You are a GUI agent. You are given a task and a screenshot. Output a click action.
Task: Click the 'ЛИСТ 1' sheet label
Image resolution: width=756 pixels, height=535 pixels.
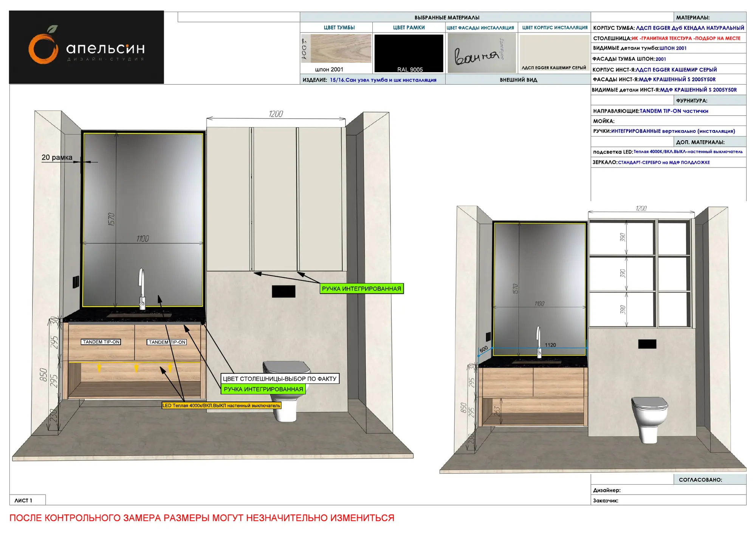(27, 500)
